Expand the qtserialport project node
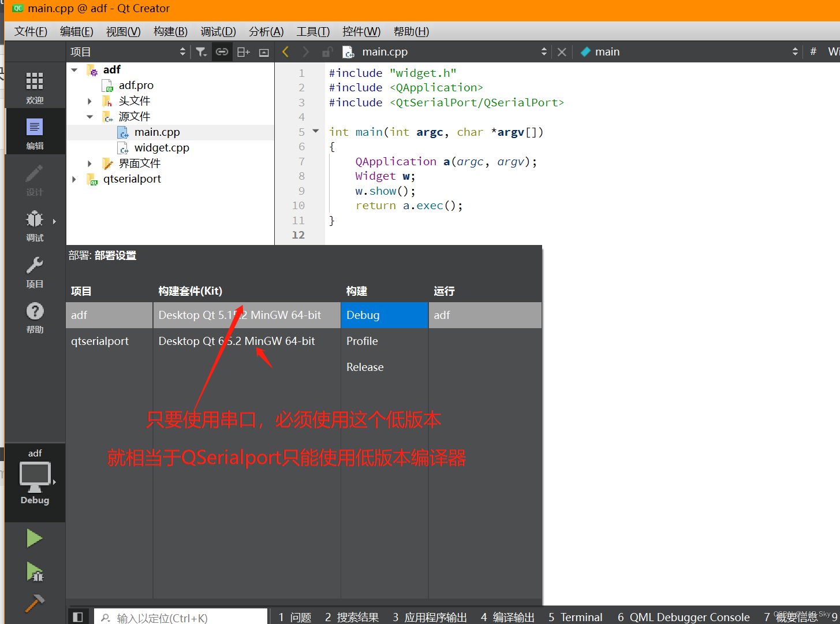Viewport: 840px width, 624px height. click(74, 179)
